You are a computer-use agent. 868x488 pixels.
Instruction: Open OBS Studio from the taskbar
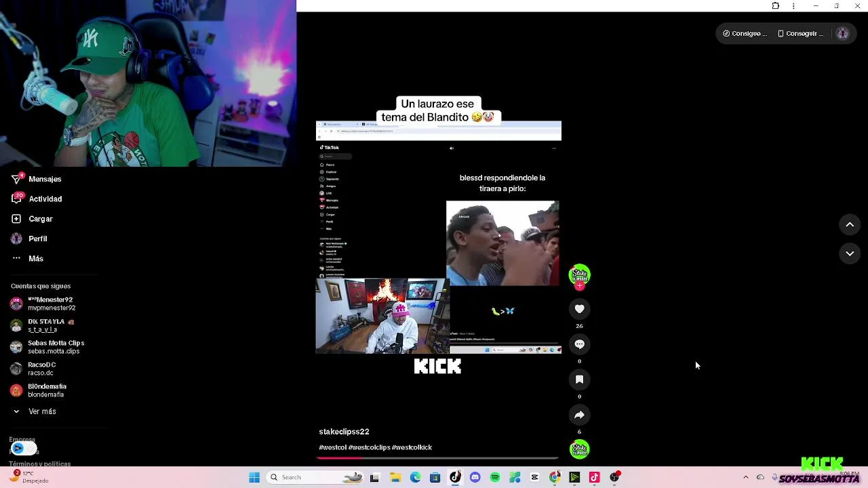click(614, 478)
